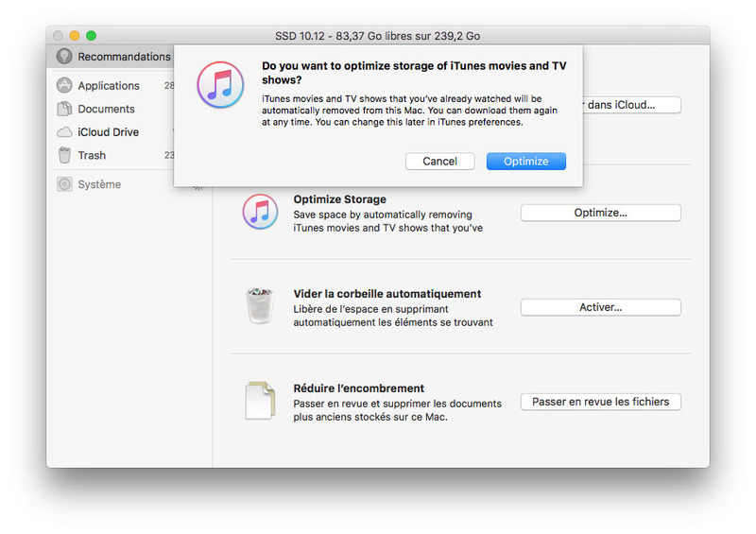The width and height of the screenshot is (756, 534).
Task: Click the Vider la corbeille automatiquement heading
Action: point(387,294)
